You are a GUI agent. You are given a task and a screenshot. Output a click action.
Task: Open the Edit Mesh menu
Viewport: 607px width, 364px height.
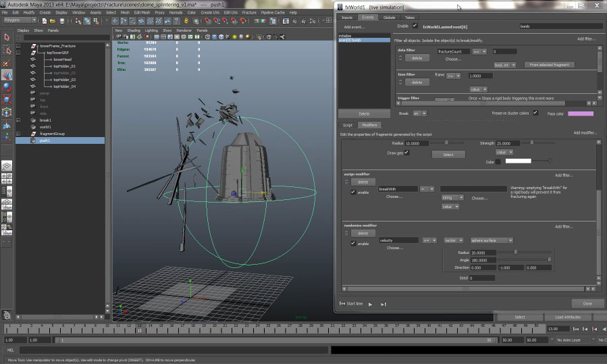[x=142, y=12]
